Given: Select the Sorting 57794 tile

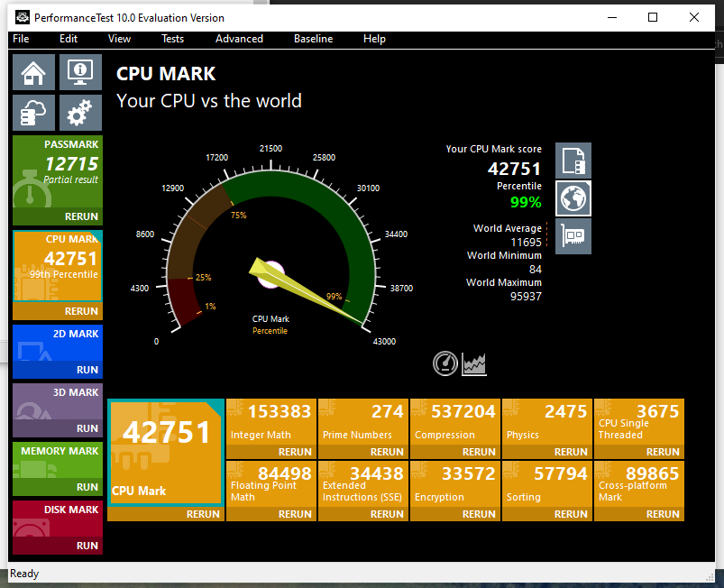Looking at the screenshot, I should pos(547,485).
